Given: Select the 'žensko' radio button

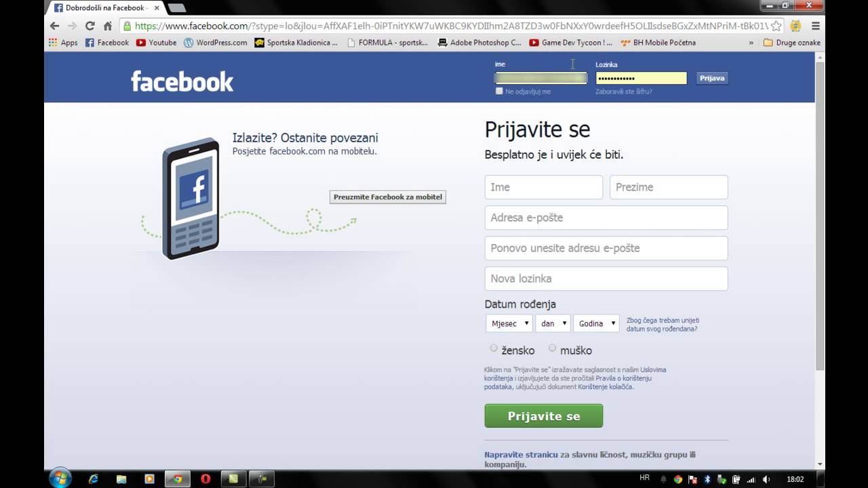Looking at the screenshot, I should (x=494, y=348).
